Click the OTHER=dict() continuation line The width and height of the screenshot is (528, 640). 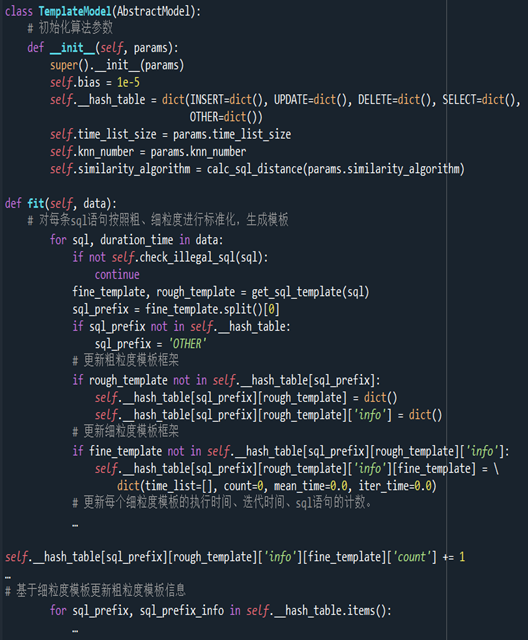pos(226,117)
